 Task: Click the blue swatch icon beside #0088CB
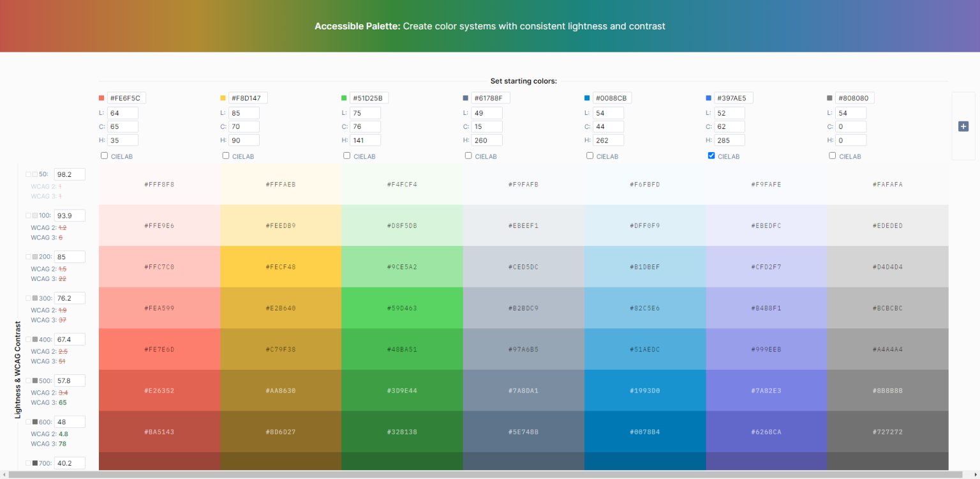(586, 97)
